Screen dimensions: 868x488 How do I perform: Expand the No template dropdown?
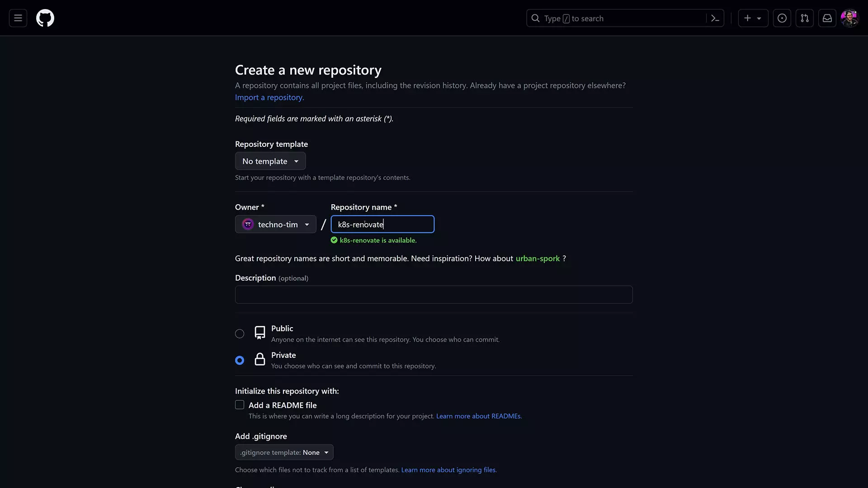pyautogui.click(x=270, y=161)
